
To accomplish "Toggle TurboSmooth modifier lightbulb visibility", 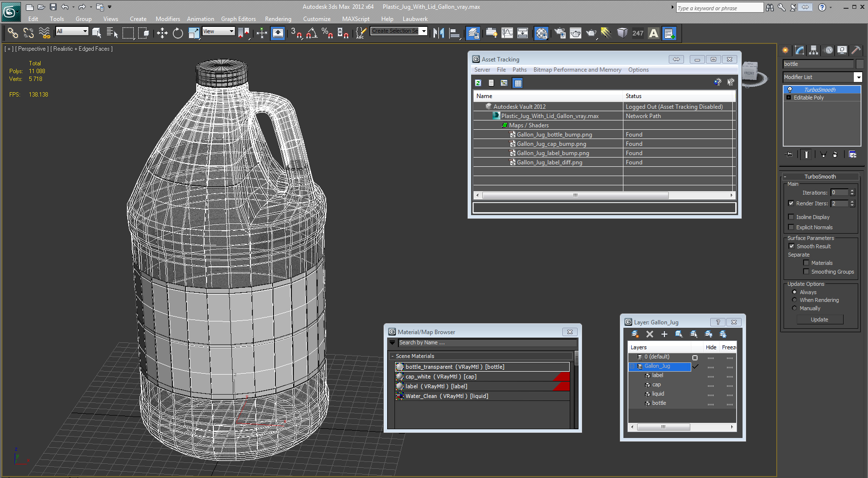I will tap(790, 90).
